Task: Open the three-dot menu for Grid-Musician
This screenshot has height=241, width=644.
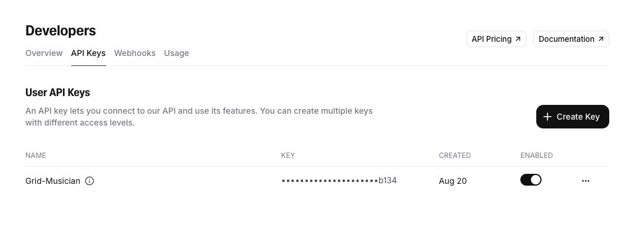Action: pyautogui.click(x=586, y=181)
